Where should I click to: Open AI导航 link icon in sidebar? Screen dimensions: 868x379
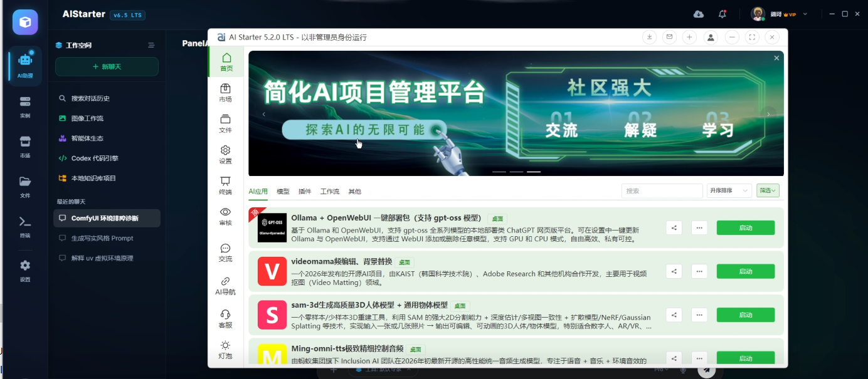225,286
